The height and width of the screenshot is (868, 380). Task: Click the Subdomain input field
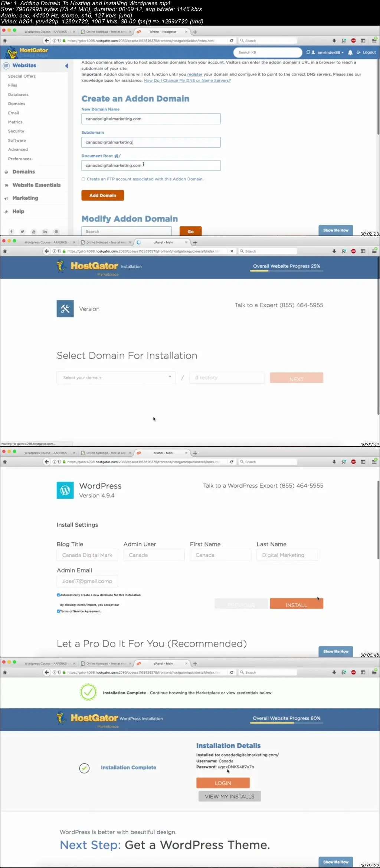point(151,142)
